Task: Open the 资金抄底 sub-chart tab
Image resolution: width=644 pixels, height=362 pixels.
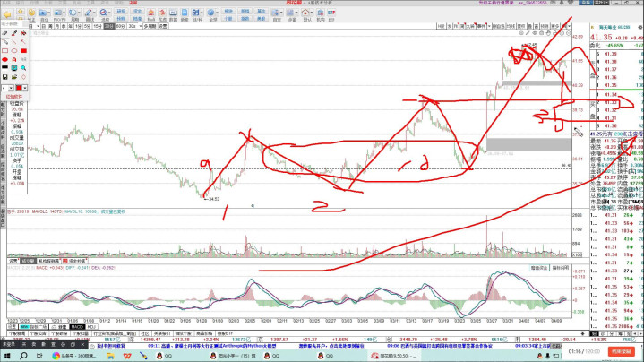Action: [74, 261]
